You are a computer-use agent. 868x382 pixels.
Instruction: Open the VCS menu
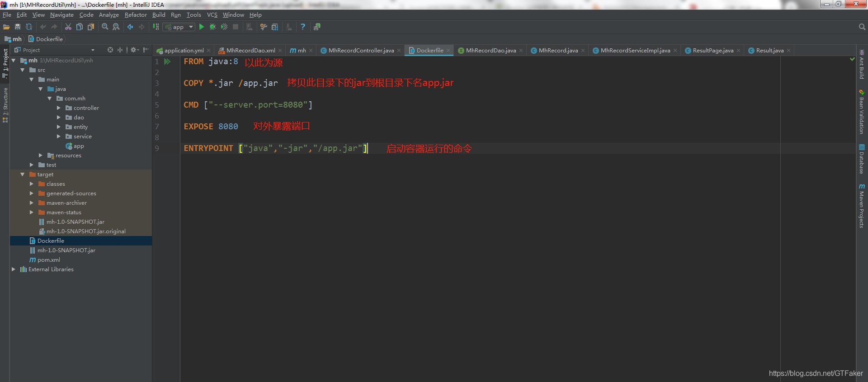point(212,15)
